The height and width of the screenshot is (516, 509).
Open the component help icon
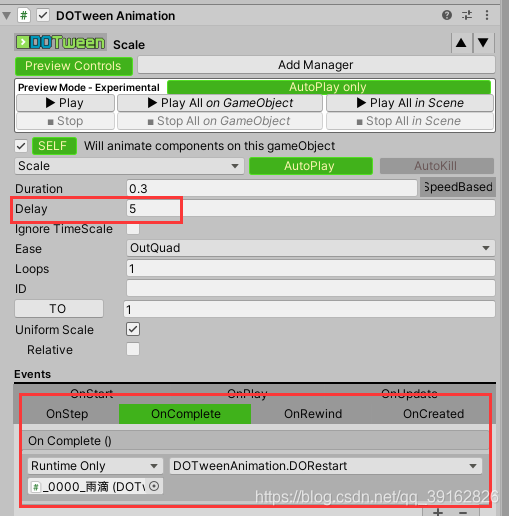(447, 15)
